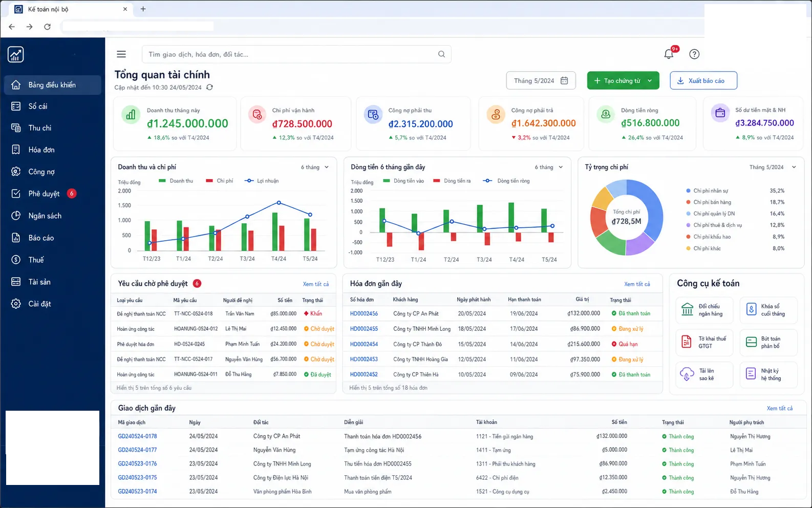Open the help question mark icon
Viewport: 812px width, 508px height.
coord(694,54)
